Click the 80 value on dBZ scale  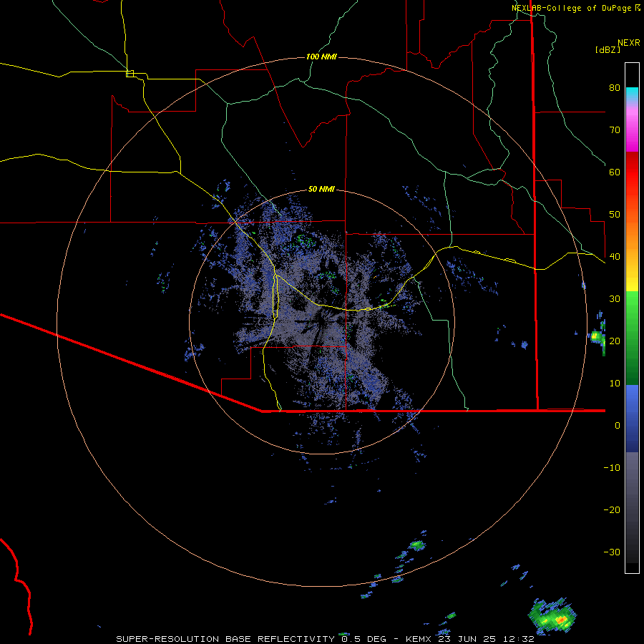pos(615,88)
